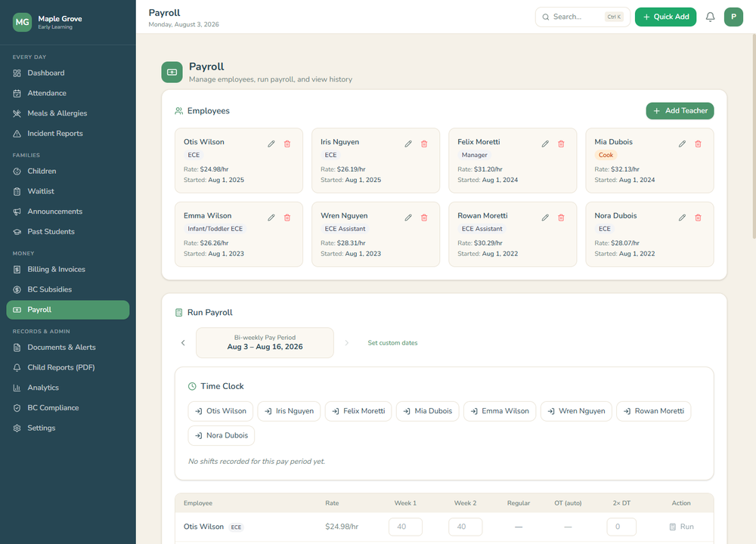Click the page vertical scrollbar
Image resolution: width=756 pixels, height=544 pixels.
coord(754,138)
